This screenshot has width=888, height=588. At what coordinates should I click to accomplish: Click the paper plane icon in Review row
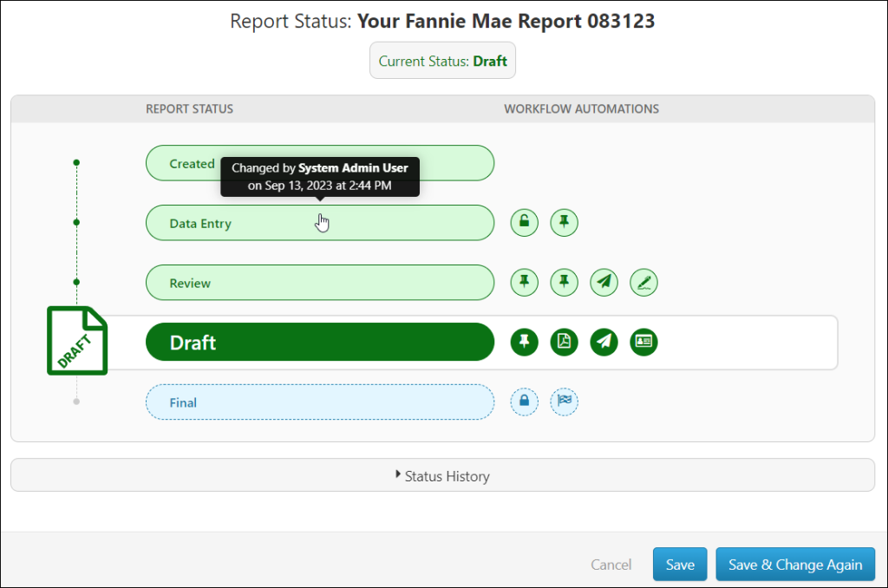coord(604,282)
